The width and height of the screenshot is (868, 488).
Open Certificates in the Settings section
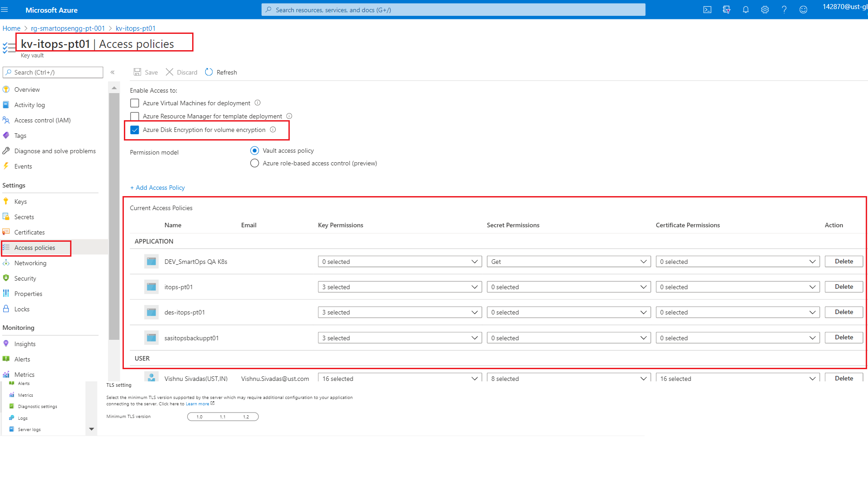[29, 232]
